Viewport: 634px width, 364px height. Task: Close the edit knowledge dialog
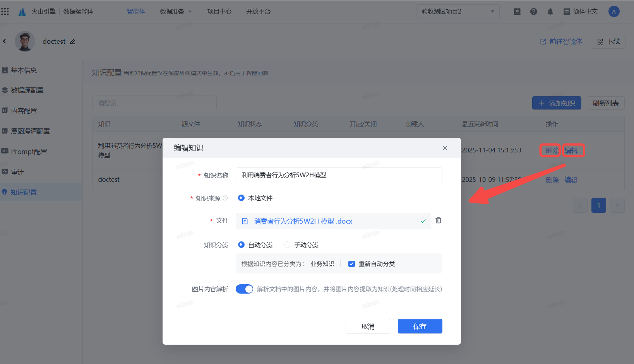[445, 148]
